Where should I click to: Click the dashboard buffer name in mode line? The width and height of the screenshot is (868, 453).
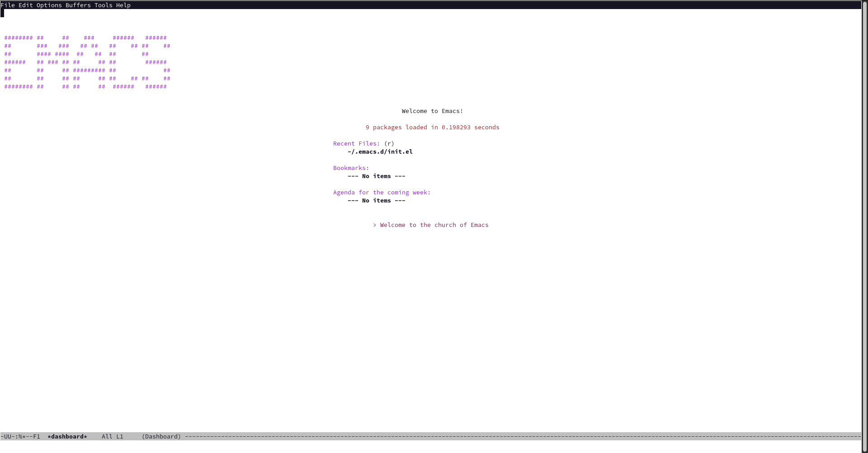[x=67, y=436]
